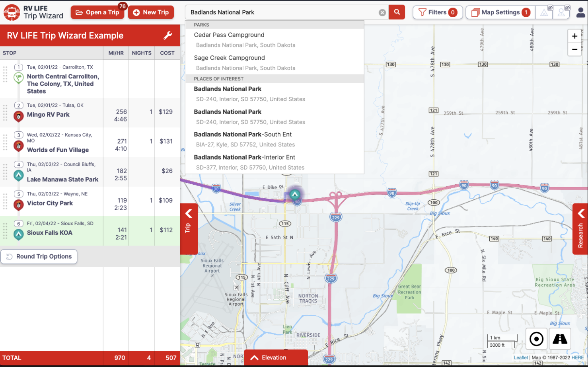Click the NIGHTS column header

[x=142, y=53]
